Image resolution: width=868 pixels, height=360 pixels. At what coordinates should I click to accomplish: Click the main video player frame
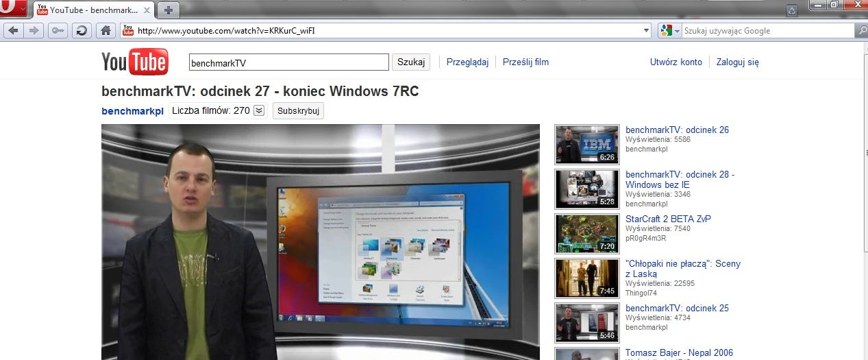click(x=321, y=242)
